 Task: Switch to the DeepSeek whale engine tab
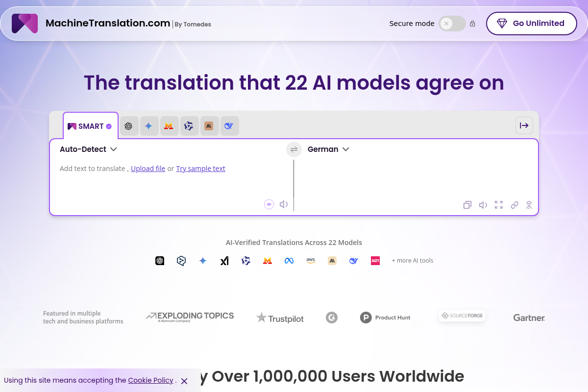pyautogui.click(x=229, y=126)
